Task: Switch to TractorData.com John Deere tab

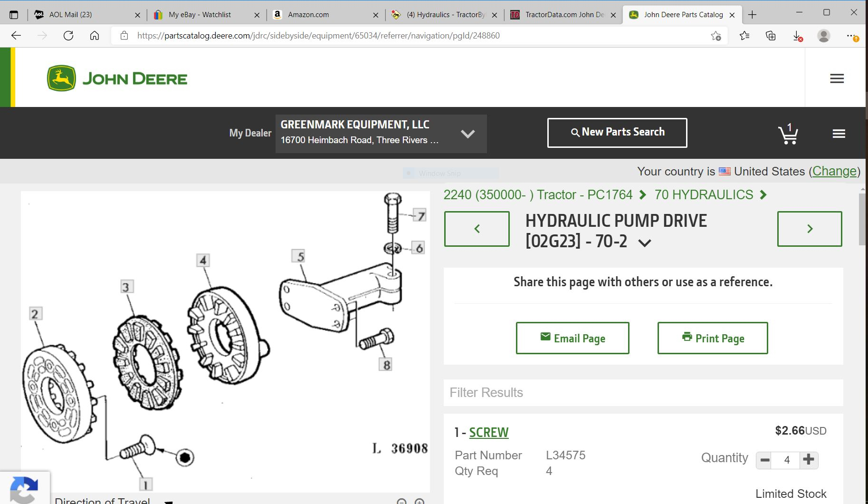Action: [563, 15]
